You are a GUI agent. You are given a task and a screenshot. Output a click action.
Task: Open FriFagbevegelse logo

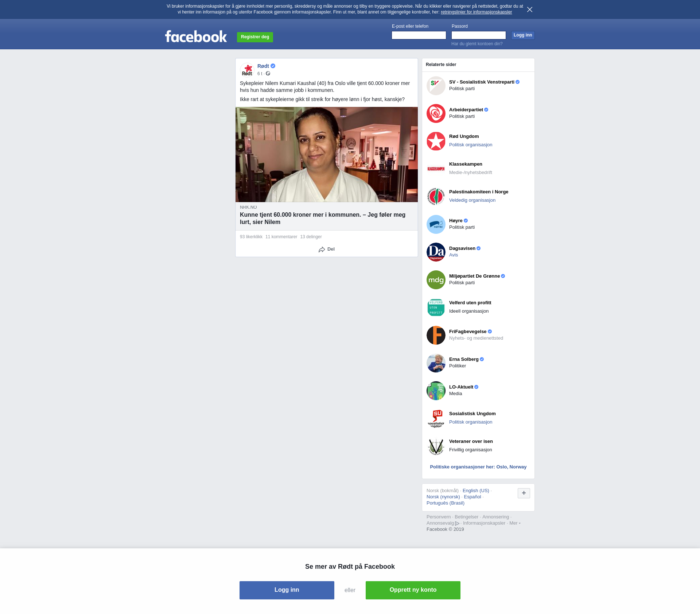(x=436, y=335)
